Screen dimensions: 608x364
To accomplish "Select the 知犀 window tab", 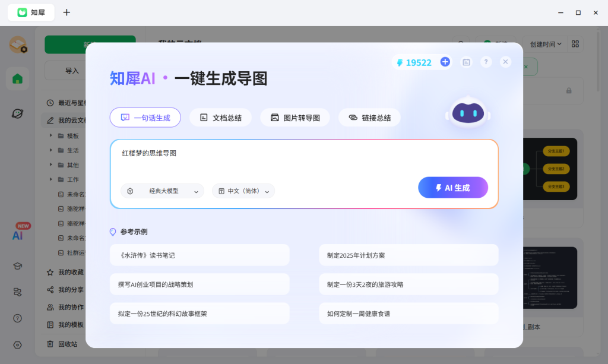I will tap(31, 12).
